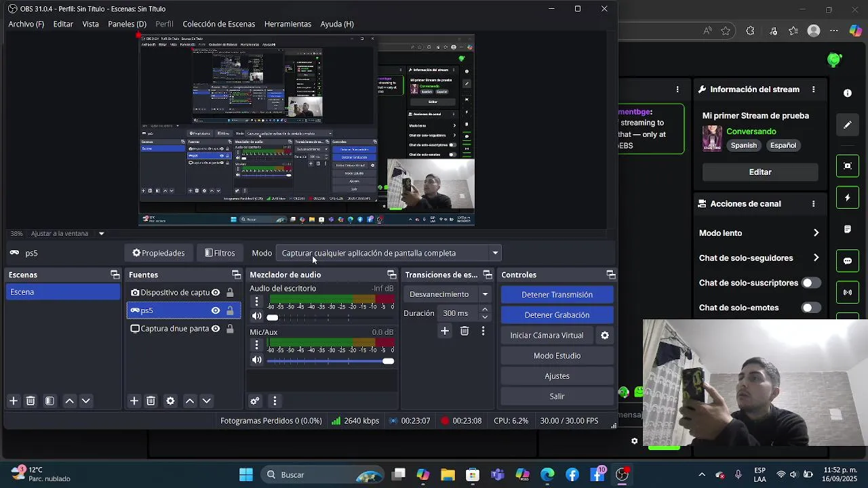Image resolution: width=868 pixels, height=488 pixels.
Task: Open advanced audio properties gears icon
Action: (x=255, y=401)
